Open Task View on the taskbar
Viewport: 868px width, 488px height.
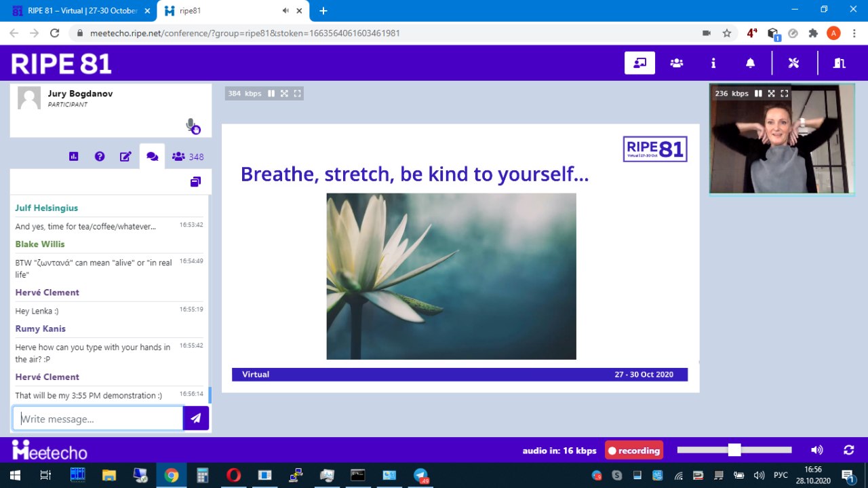[x=45, y=475]
